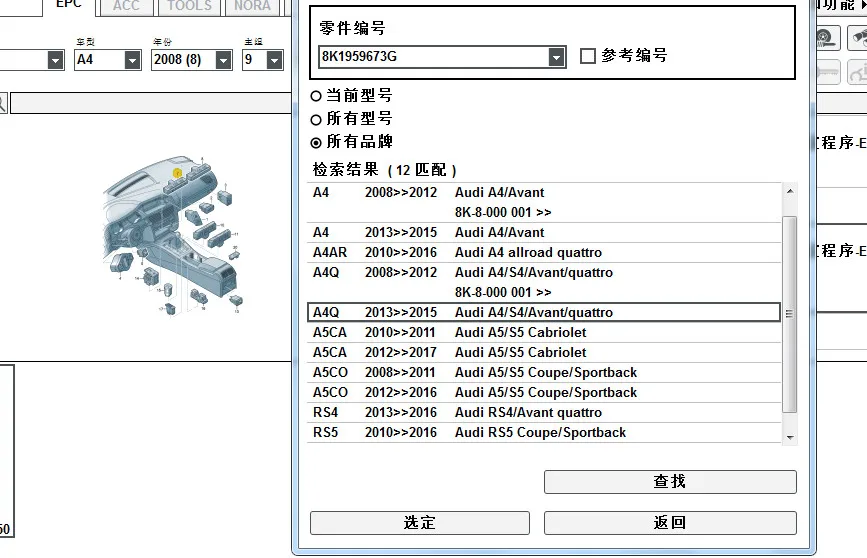The height and width of the screenshot is (558, 867).
Task: Click the scroll up arrow of results list
Action: (790, 191)
